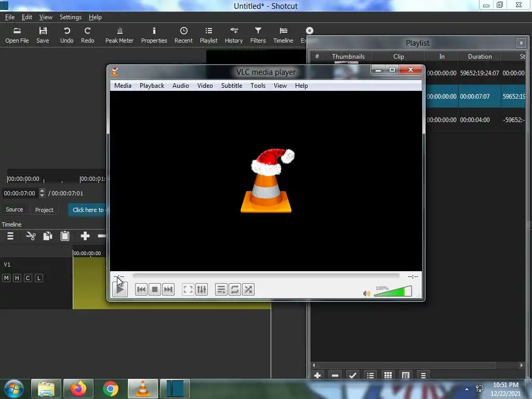Copy the selected timeline clip
Screen dimensions: 532x399
point(47,236)
